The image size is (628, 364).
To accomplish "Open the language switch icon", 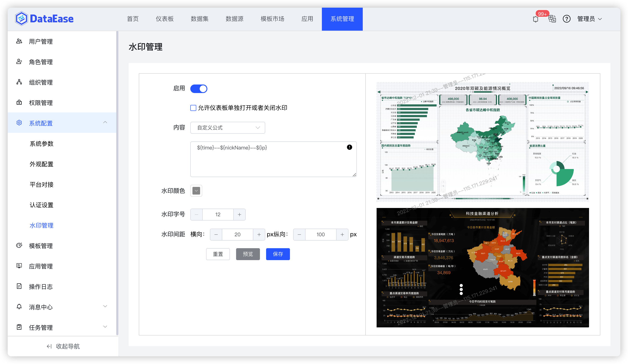I will 552,19.
